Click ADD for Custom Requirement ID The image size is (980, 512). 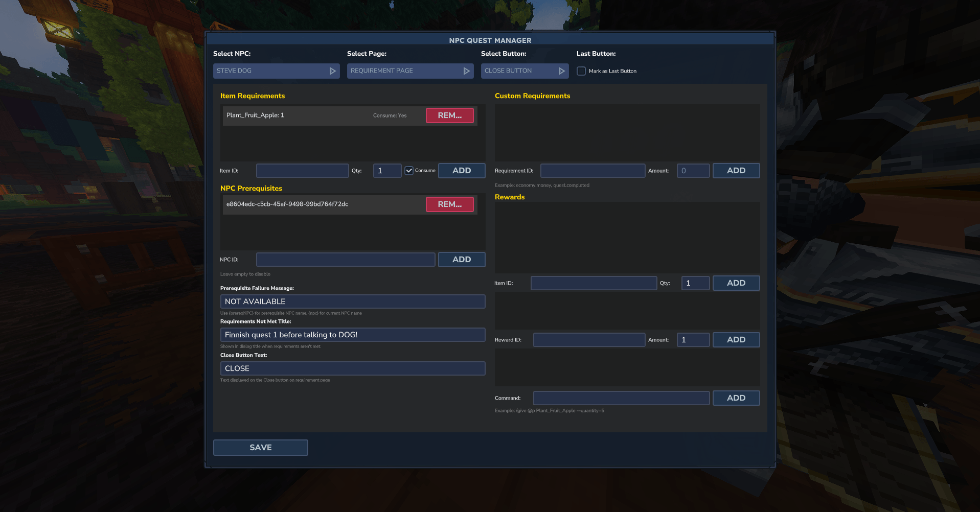[x=736, y=171]
